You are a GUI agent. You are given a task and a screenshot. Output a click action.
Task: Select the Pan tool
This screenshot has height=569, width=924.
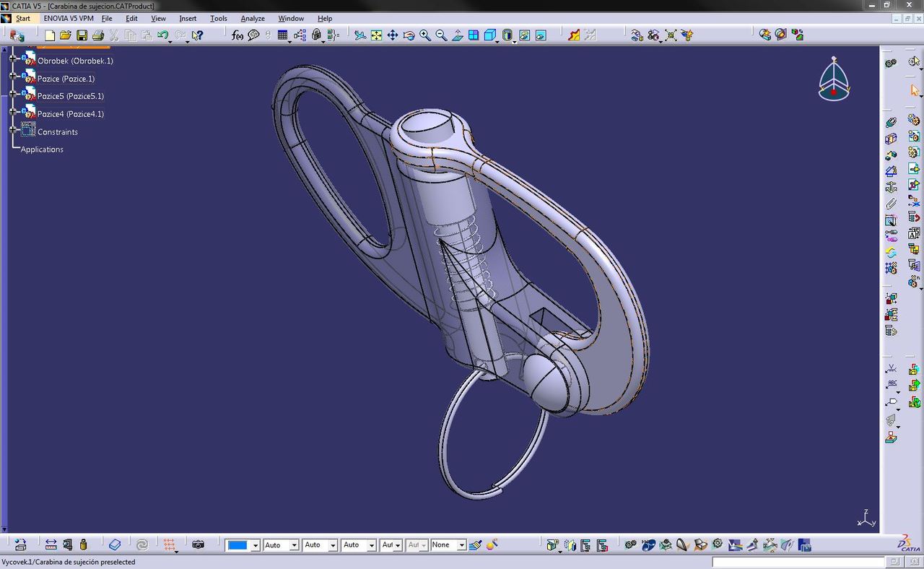[393, 35]
